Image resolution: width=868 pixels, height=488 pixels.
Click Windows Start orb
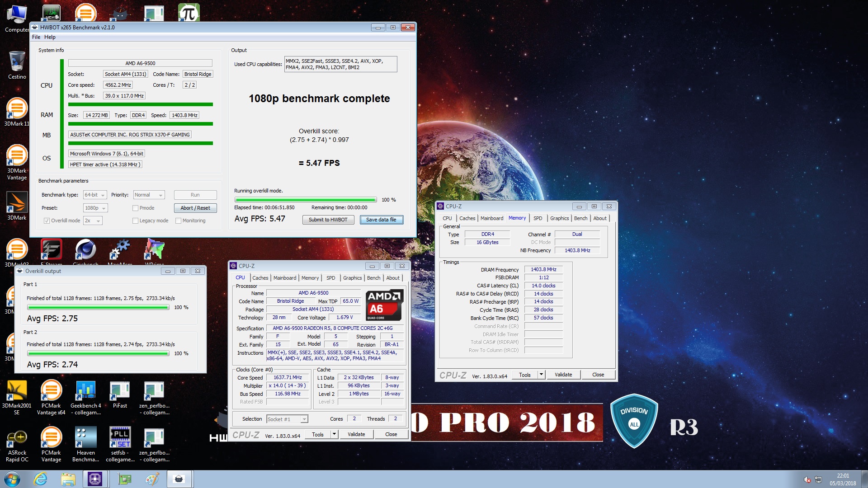coord(12,479)
